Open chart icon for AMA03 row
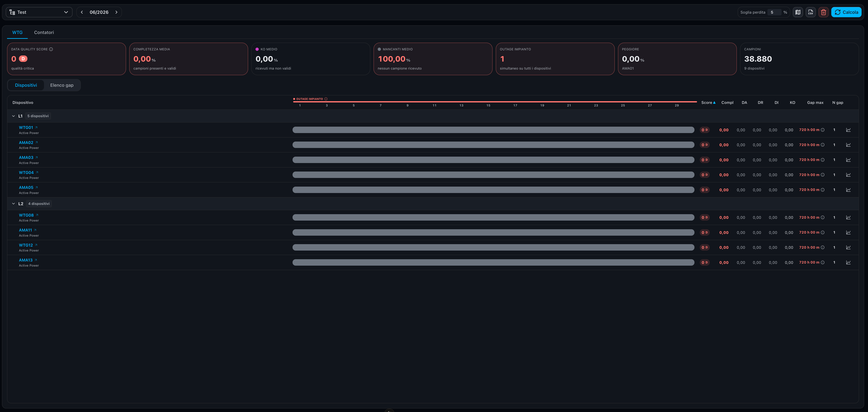 click(x=848, y=160)
